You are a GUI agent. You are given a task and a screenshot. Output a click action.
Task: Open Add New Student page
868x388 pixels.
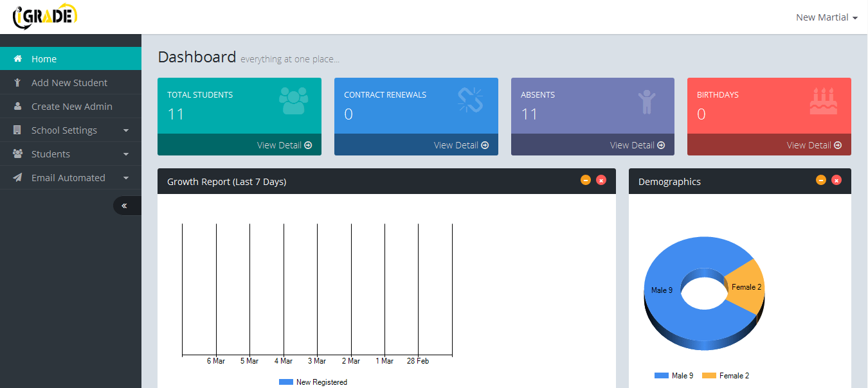point(71,82)
